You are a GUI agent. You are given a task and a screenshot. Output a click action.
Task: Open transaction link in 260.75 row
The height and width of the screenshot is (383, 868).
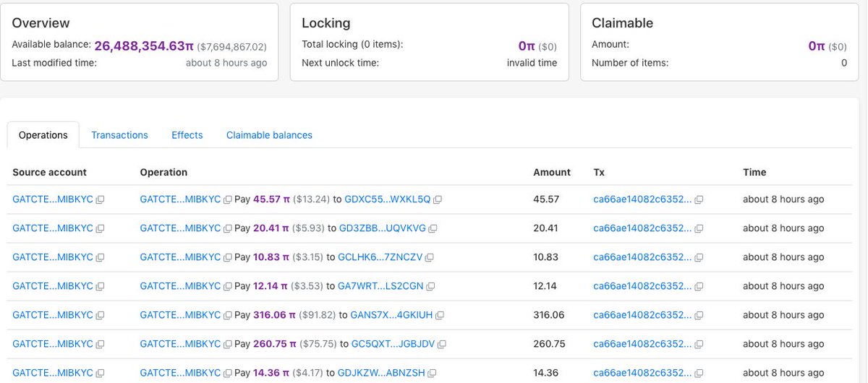(x=642, y=344)
